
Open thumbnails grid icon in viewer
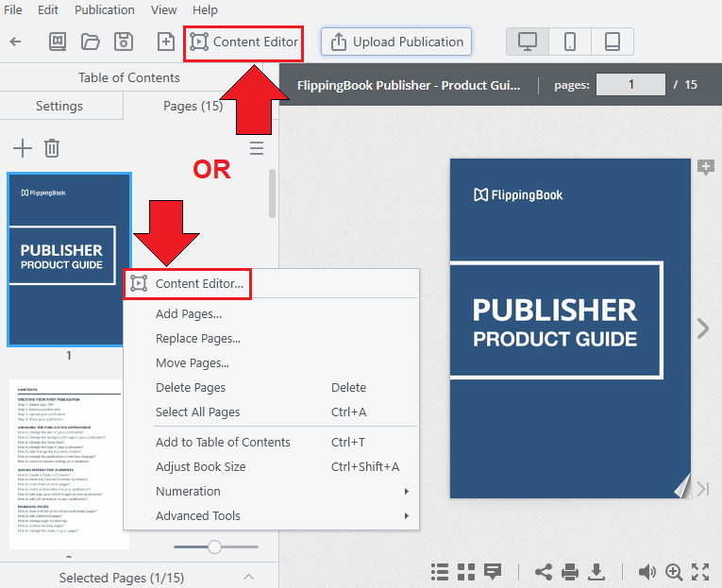pos(466,572)
